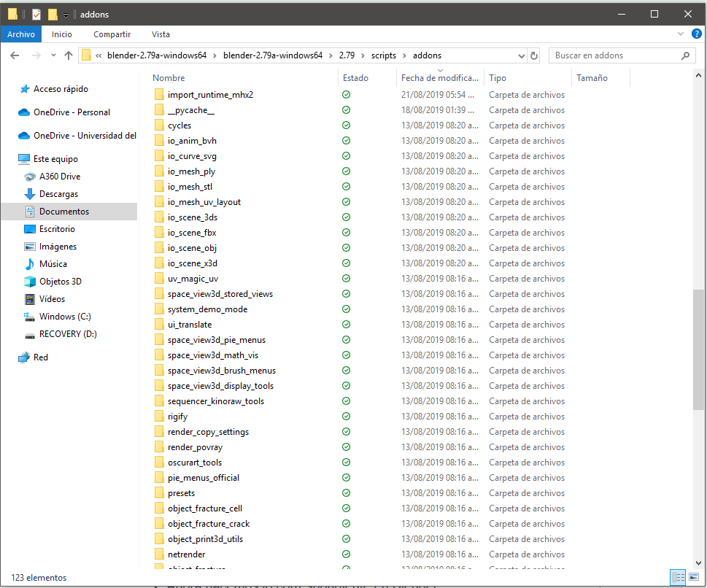Click the Properties icon in quick access toolbar
The image size is (707, 588).
point(36,15)
